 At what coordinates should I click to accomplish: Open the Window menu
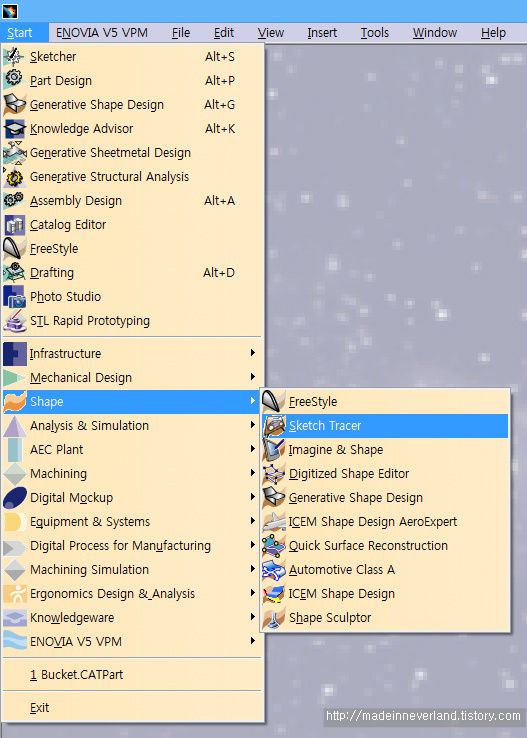[x=435, y=33]
